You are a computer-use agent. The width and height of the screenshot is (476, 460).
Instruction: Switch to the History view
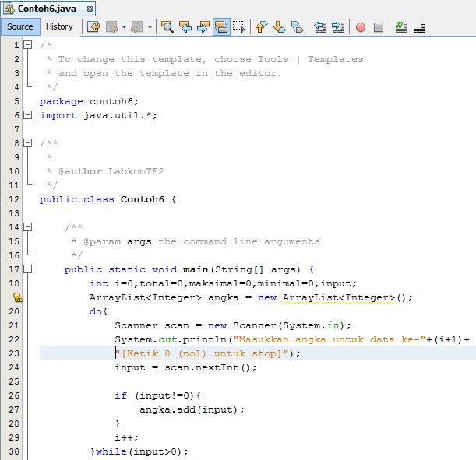[59, 27]
